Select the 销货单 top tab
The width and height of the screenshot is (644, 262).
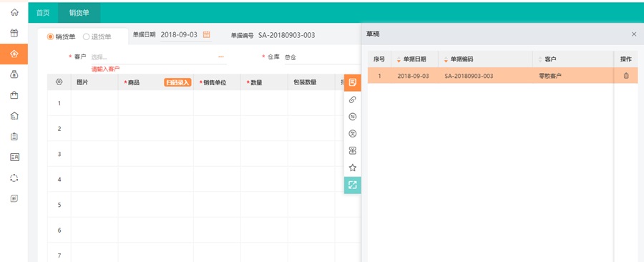(79, 13)
